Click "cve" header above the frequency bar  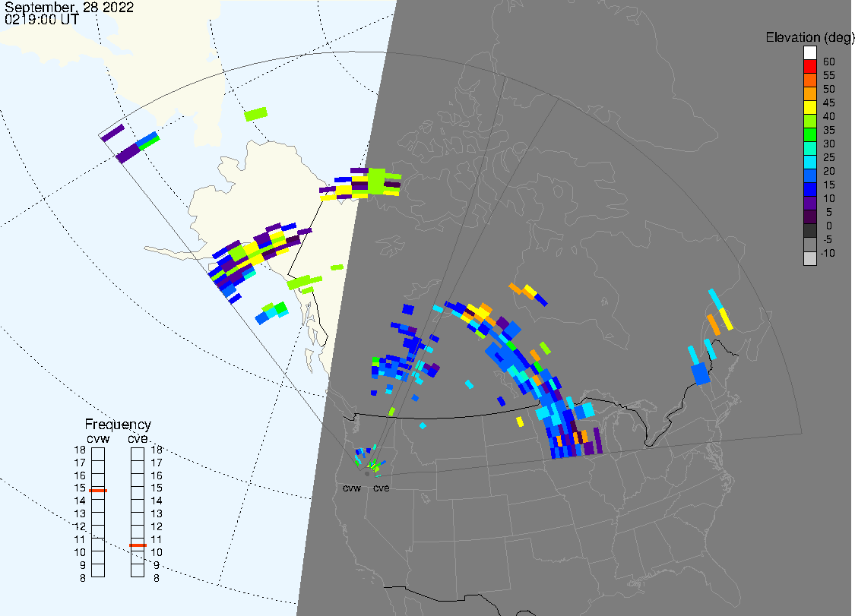(x=138, y=438)
